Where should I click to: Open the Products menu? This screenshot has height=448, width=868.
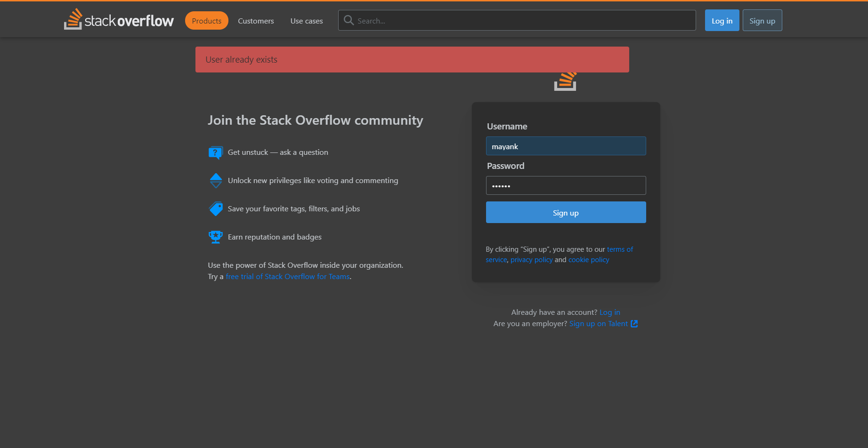206,20
